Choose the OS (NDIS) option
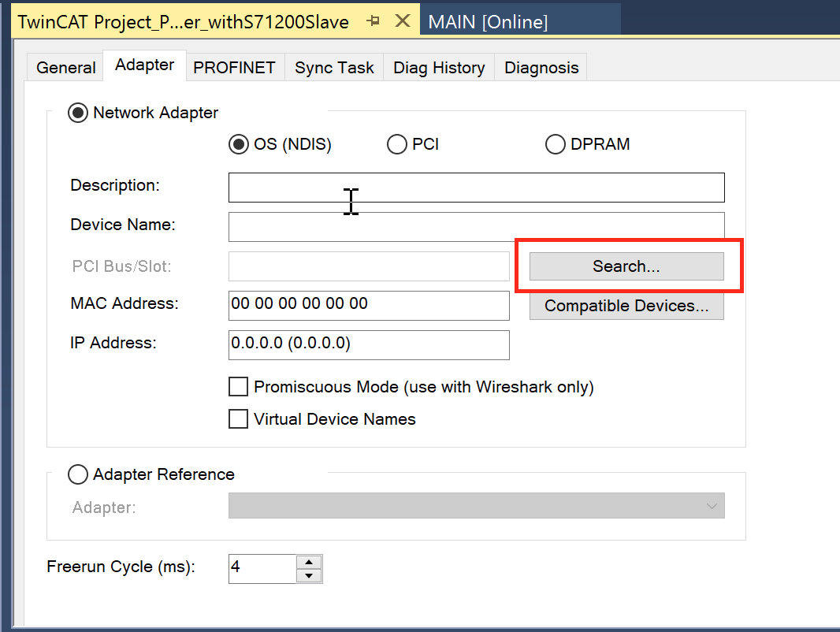The height and width of the screenshot is (632, 840). pos(239,144)
